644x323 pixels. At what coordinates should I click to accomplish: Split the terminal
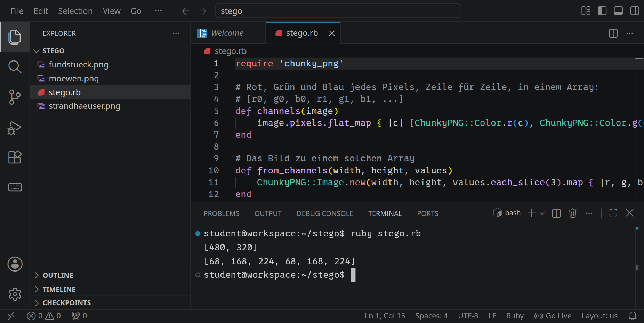pyautogui.click(x=556, y=213)
